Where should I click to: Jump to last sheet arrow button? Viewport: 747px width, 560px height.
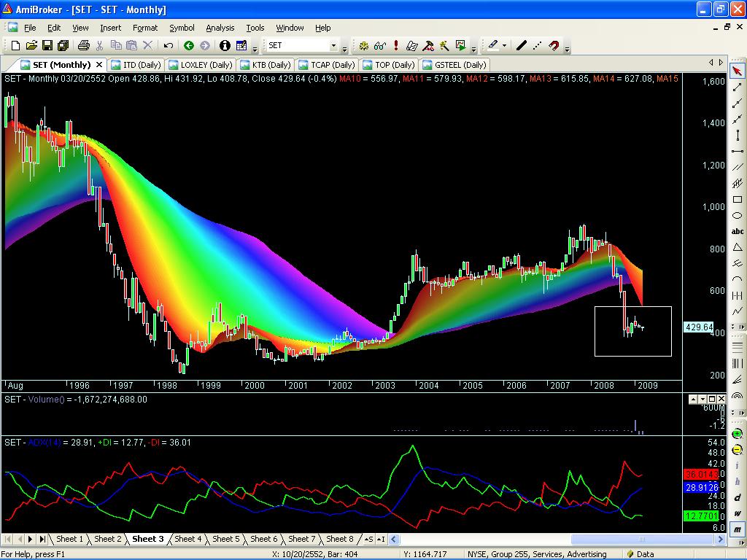(x=42, y=539)
